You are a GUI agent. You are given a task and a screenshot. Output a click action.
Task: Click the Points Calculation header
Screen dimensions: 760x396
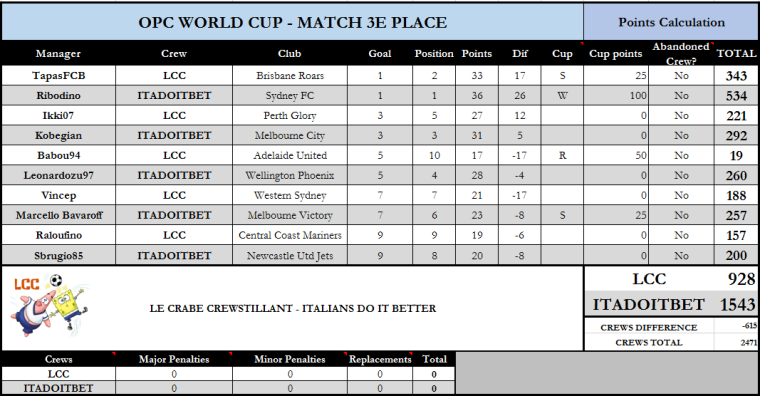671,22
